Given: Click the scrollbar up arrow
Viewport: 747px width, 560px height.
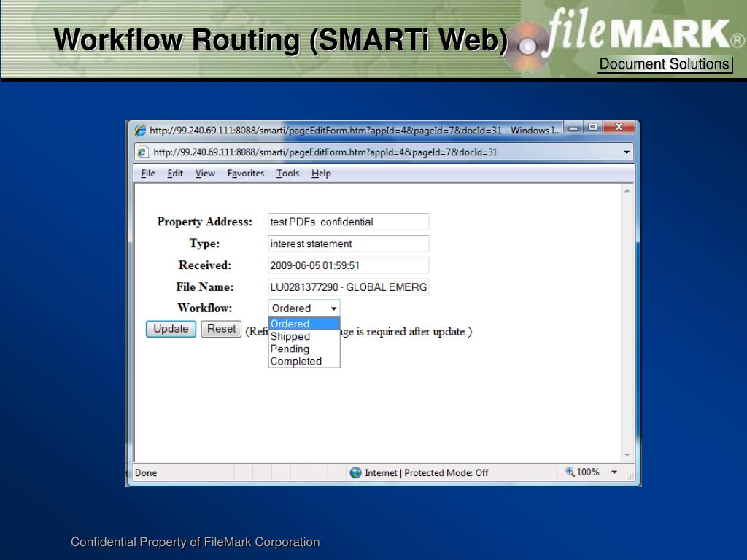Looking at the screenshot, I should click(627, 191).
